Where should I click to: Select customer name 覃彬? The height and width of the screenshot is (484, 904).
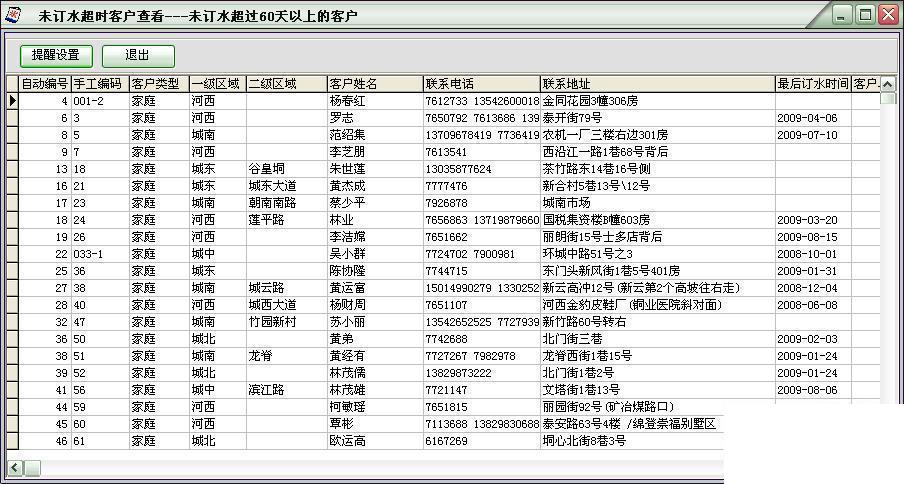point(341,424)
